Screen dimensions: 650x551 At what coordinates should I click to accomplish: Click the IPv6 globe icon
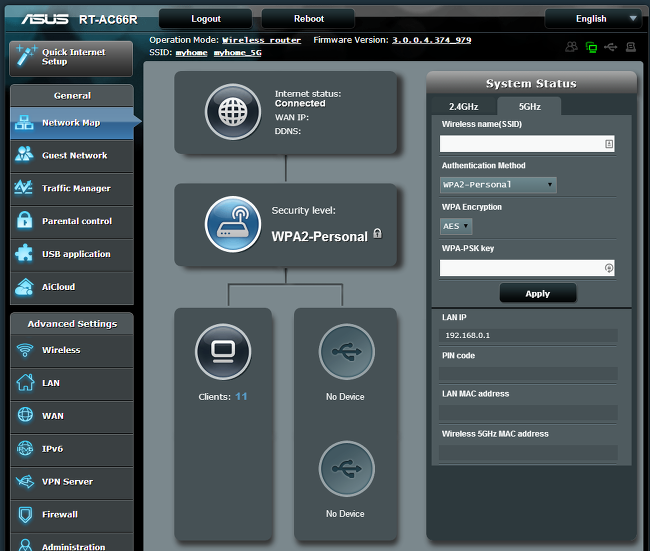pos(25,448)
